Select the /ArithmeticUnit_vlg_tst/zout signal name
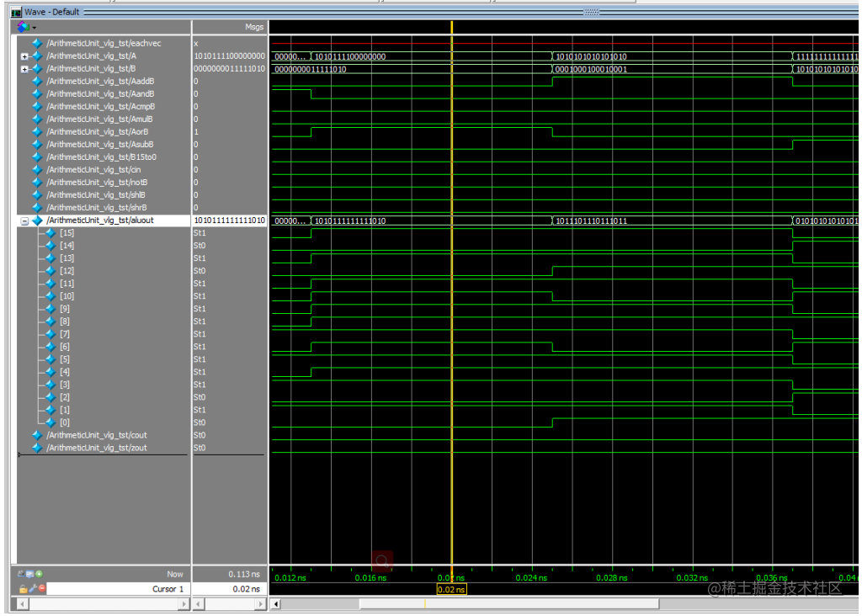 (x=97, y=448)
